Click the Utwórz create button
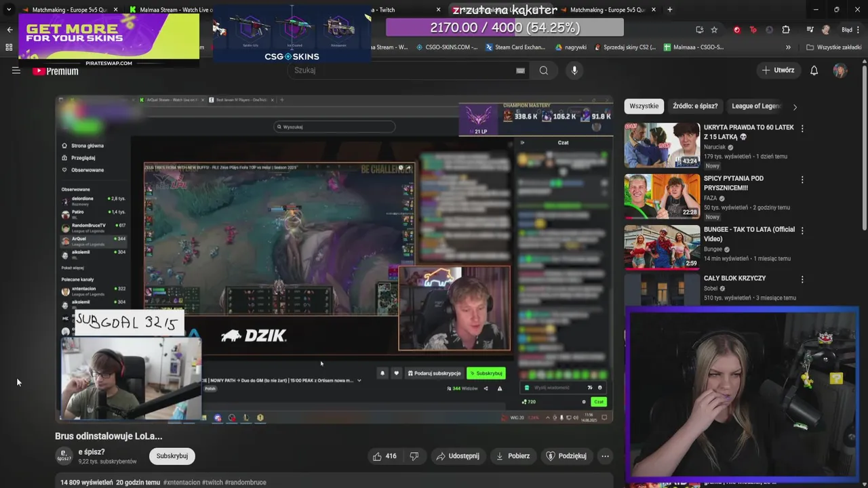The height and width of the screenshot is (488, 868). tap(778, 70)
